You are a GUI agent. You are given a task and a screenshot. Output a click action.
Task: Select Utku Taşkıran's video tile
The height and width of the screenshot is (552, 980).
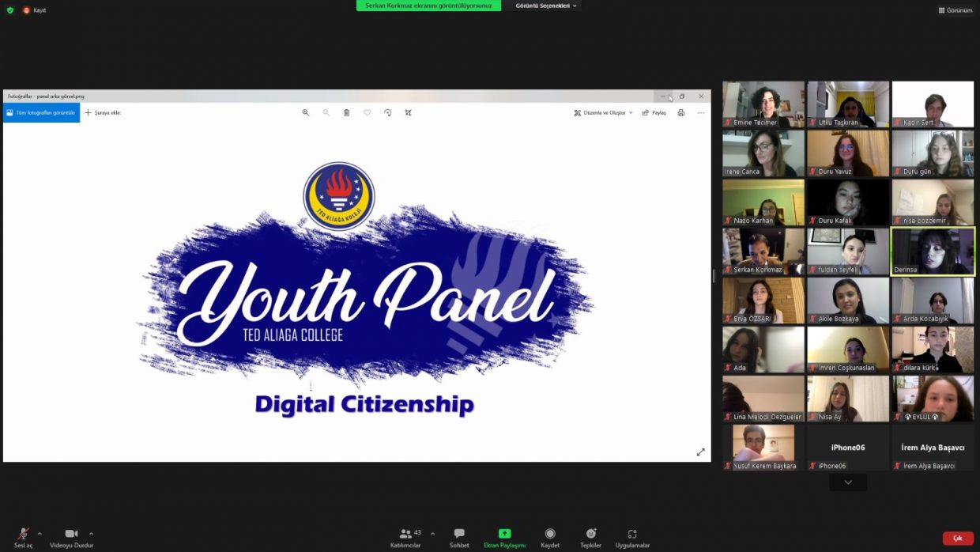click(x=848, y=104)
